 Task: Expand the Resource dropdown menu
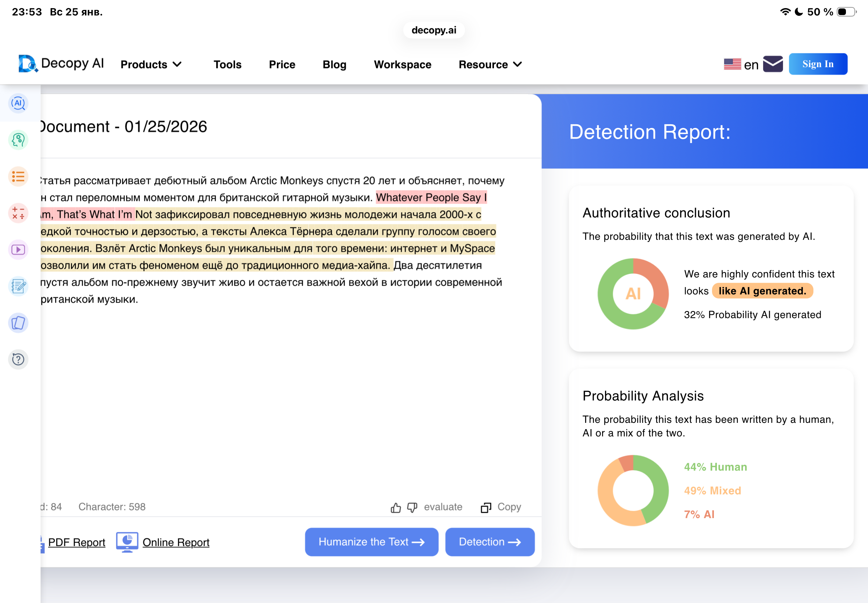[x=490, y=65]
